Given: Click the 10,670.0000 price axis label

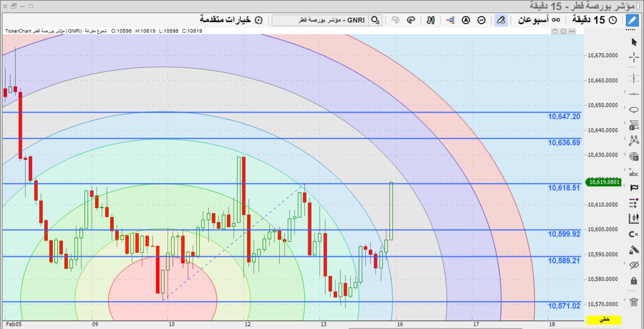Looking at the screenshot, I should pyautogui.click(x=602, y=56).
